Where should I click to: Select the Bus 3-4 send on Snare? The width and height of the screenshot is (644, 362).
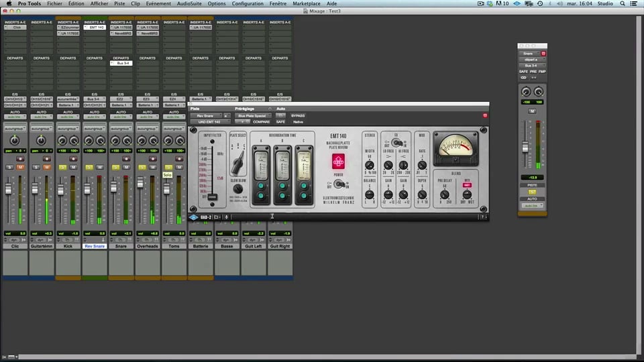pyautogui.click(x=121, y=63)
